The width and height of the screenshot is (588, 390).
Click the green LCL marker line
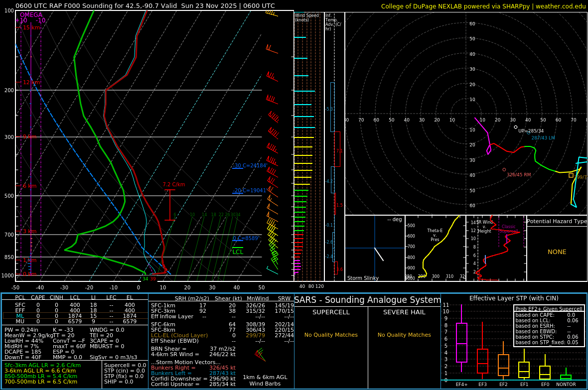(x=237, y=248)
